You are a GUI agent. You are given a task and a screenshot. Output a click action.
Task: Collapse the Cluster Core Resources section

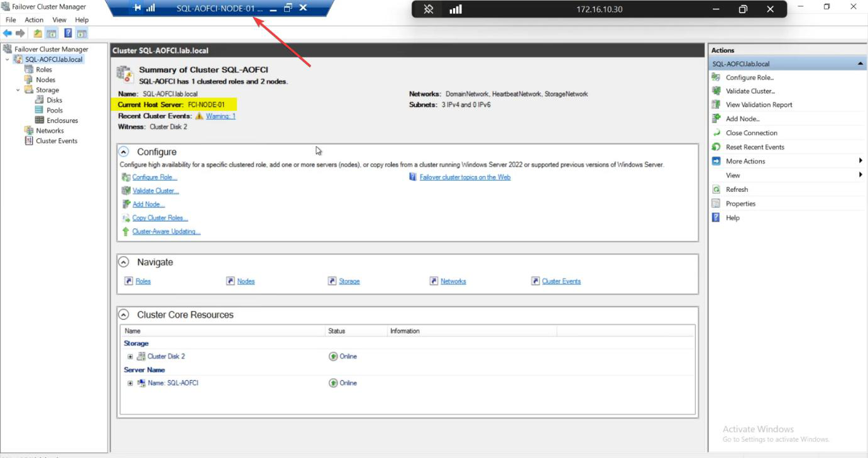[124, 315]
